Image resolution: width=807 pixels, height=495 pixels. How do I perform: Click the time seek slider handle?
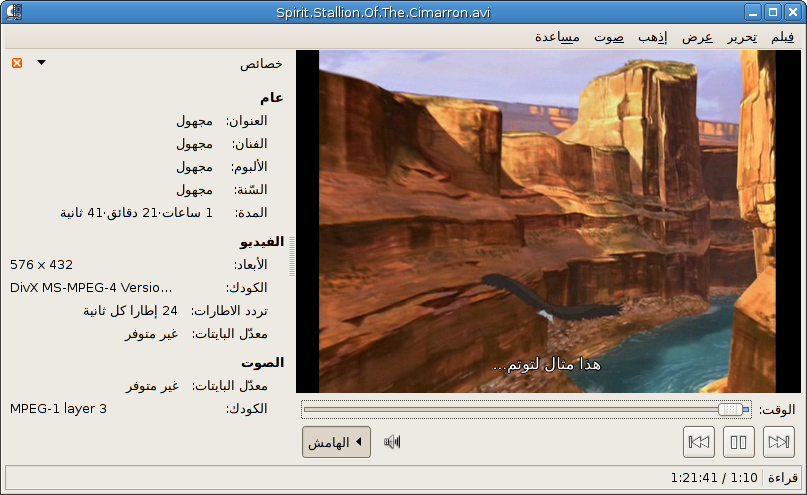731,409
